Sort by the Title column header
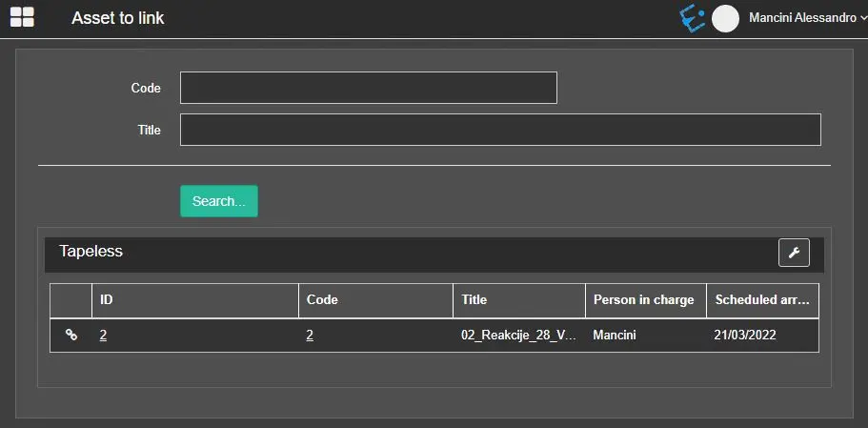The width and height of the screenshot is (868, 428). tap(519, 300)
